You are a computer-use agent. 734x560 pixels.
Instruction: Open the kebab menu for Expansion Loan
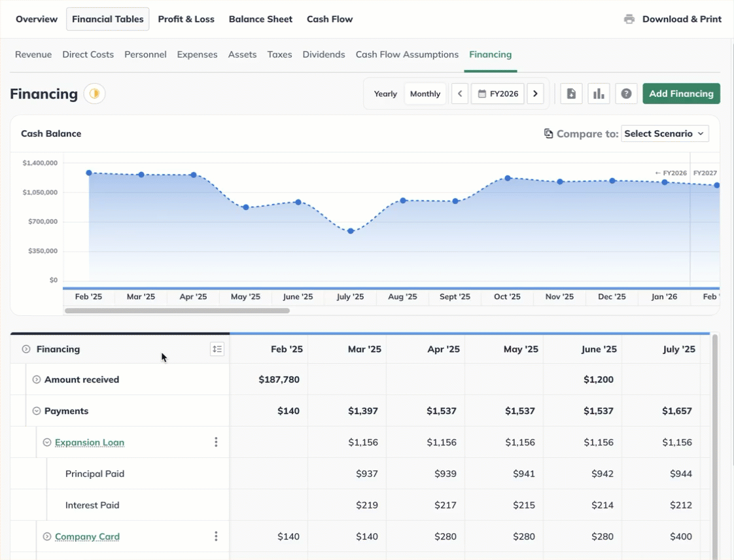pyautogui.click(x=216, y=442)
